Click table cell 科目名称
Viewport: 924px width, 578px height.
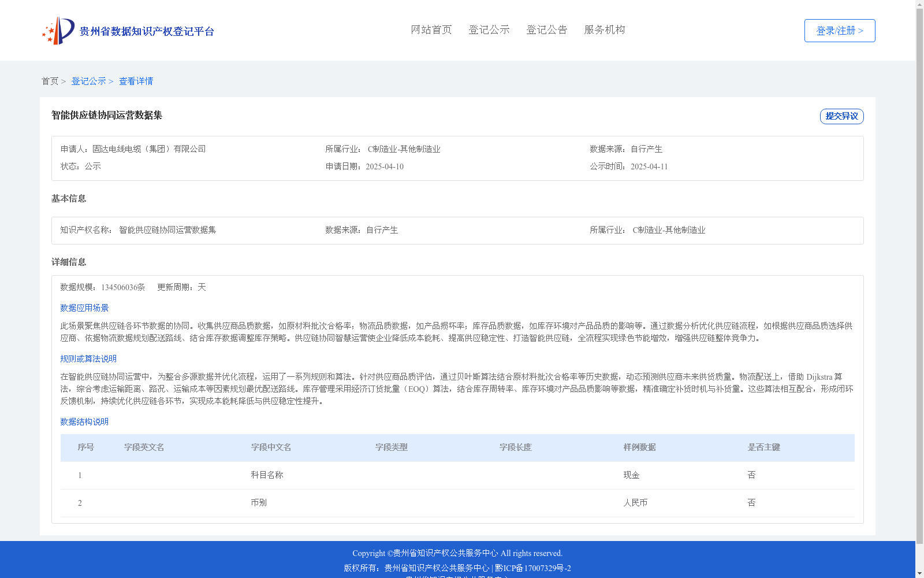[x=267, y=475]
